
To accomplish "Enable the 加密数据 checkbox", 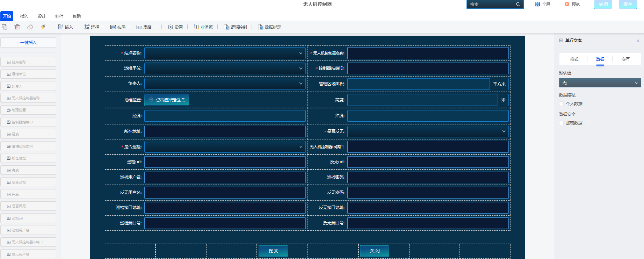I will [x=561, y=123].
